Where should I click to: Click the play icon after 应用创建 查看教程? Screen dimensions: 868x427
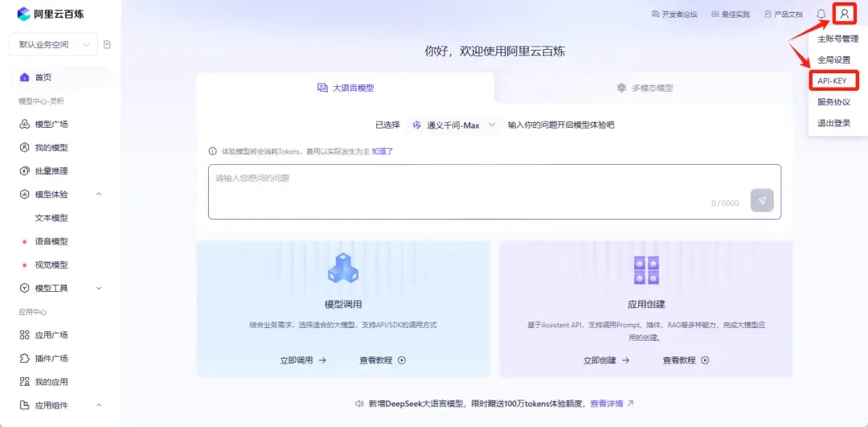tap(706, 360)
